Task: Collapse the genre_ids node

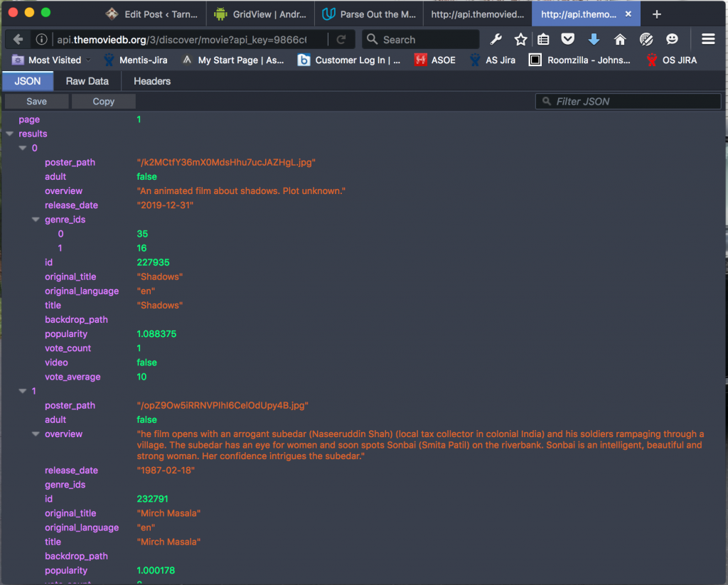Action: click(36, 220)
